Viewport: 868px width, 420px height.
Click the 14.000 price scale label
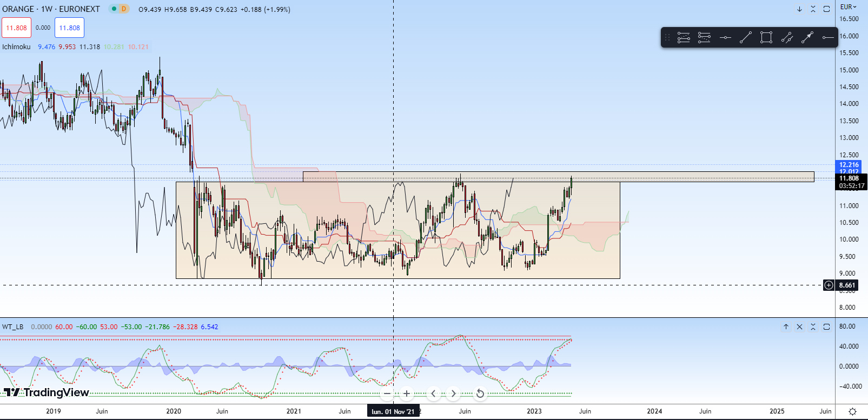coord(849,104)
